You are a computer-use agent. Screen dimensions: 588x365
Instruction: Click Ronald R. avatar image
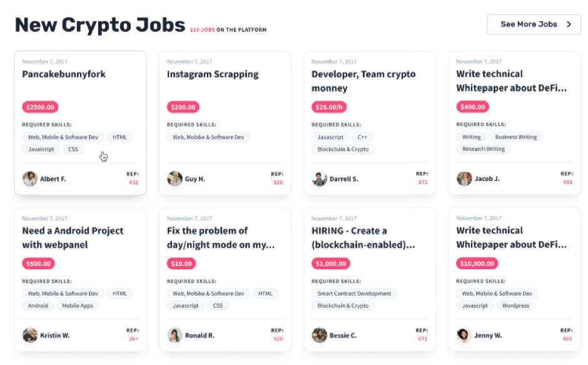(x=175, y=335)
